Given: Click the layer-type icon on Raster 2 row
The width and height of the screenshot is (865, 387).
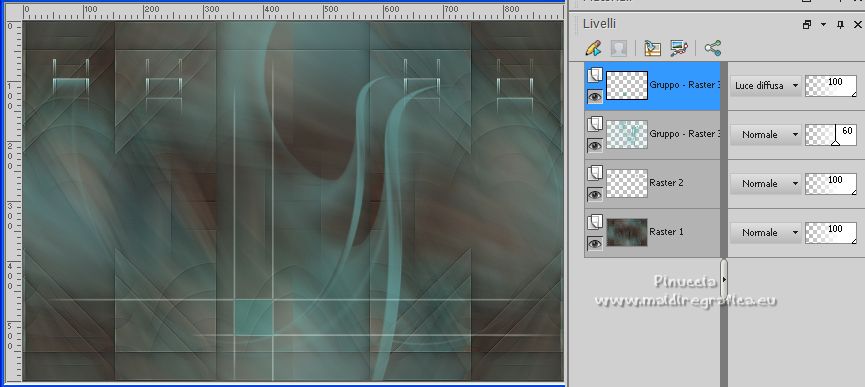Looking at the screenshot, I should point(595,174).
